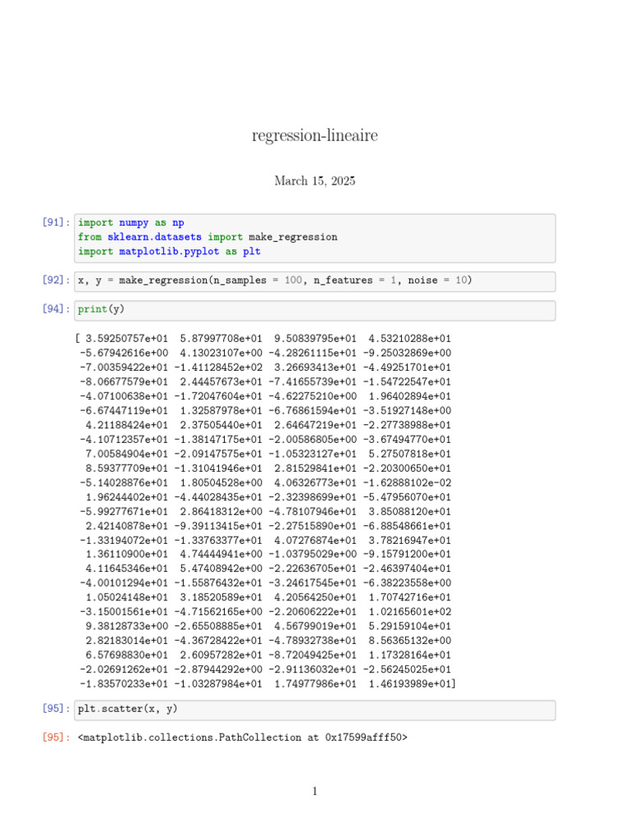
Task: Click the value 3.85088120e+01
Action: pyautogui.click(x=409, y=512)
